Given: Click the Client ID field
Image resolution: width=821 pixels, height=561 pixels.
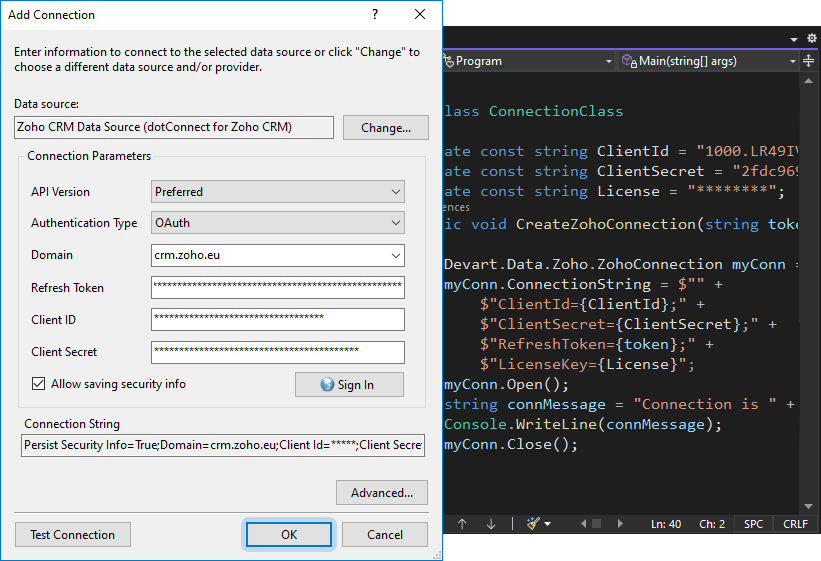Looking at the screenshot, I should (278, 320).
